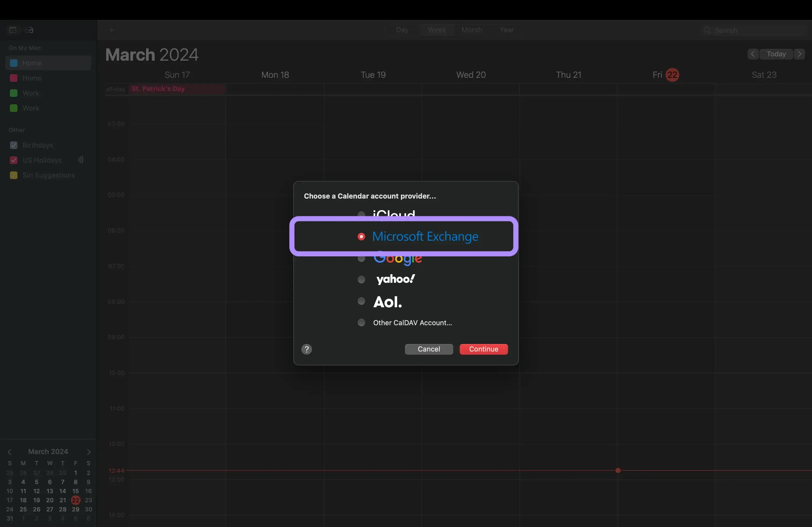Screen dimensions: 812x527
Task: Click the search magnifier in the search field
Action: [708, 30]
